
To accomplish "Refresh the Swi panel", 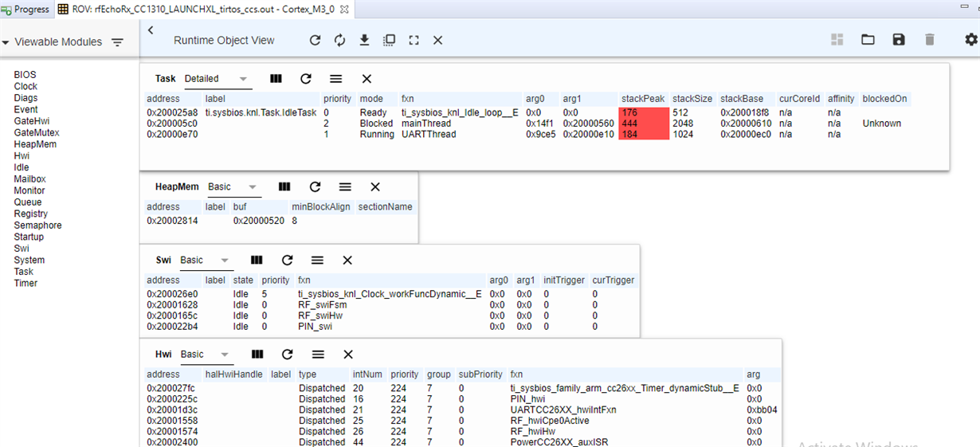I will click(287, 260).
